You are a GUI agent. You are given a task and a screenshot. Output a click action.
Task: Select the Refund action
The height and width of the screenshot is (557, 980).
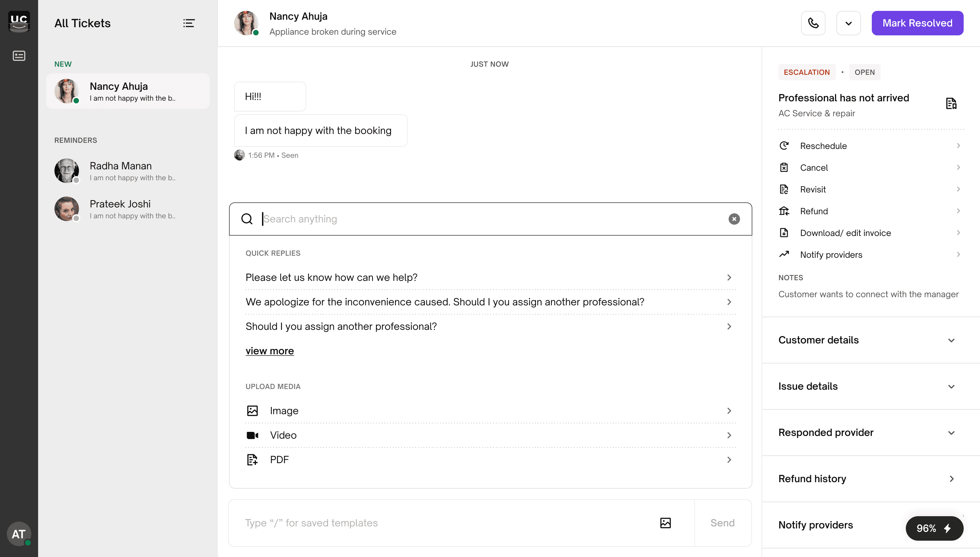[870, 211]
